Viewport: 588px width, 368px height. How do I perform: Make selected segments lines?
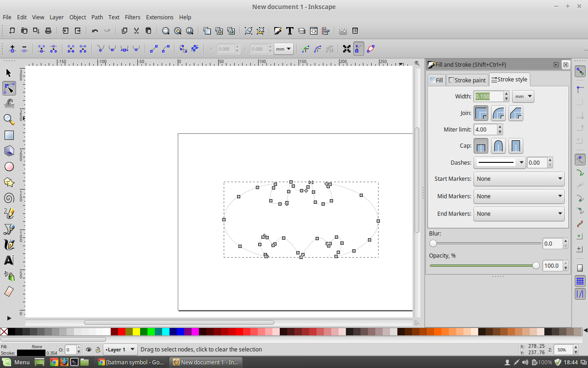154,49
